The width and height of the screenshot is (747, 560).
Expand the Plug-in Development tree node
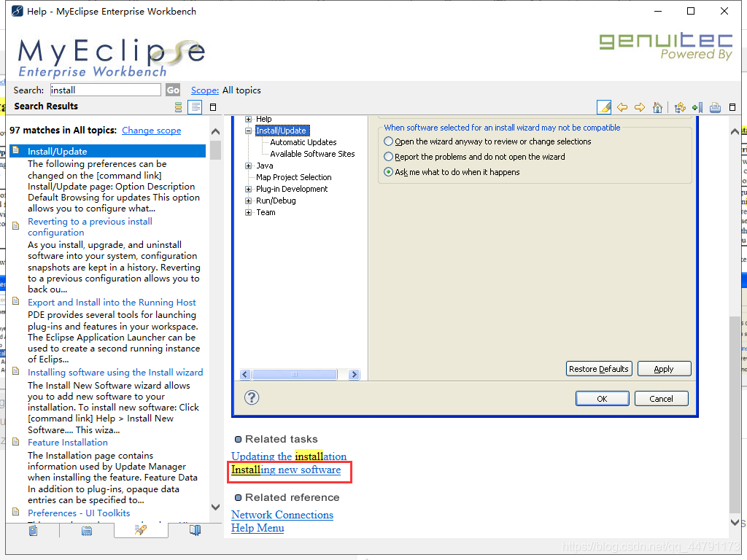click(247, 189)
